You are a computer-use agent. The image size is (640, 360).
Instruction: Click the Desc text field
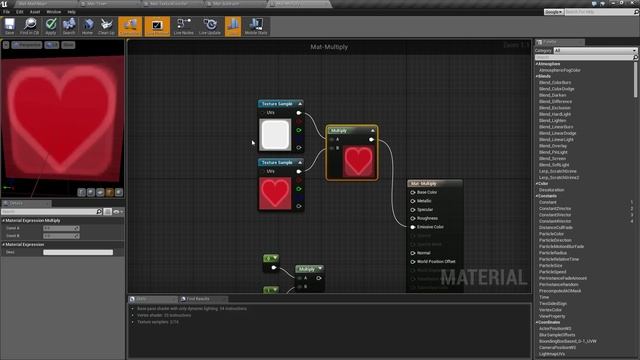pyautogui.click(x=78, y=252)
